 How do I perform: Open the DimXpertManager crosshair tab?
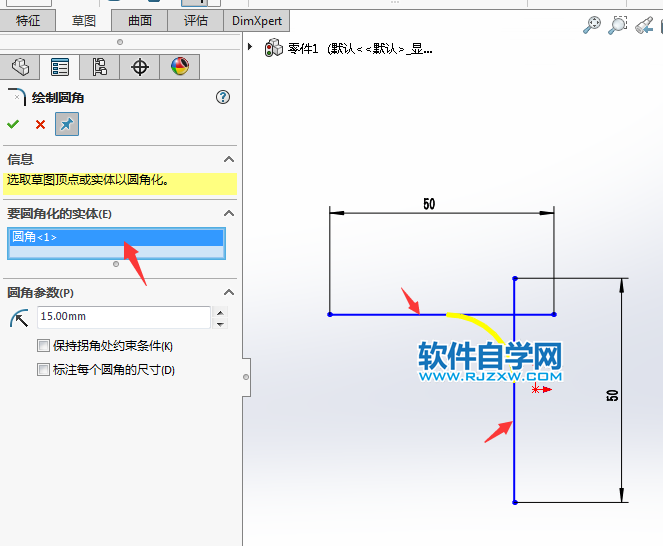point(140,67)
